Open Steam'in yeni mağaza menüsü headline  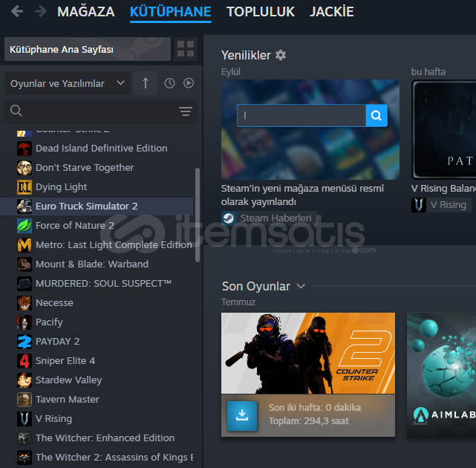[302, 195]
